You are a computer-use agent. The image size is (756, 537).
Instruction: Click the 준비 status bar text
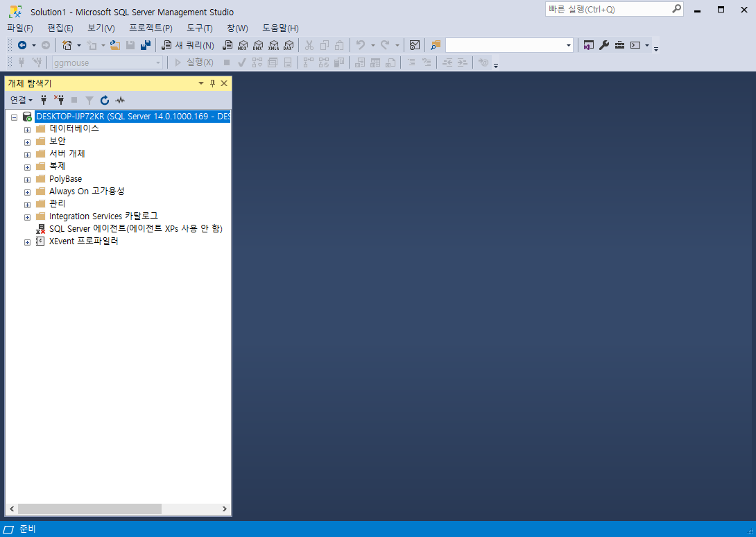28,529
